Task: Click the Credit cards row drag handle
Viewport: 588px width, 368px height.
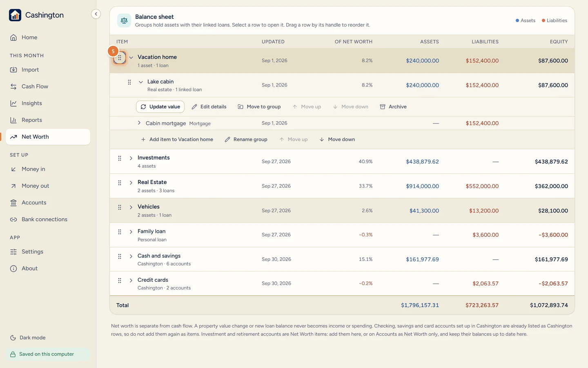Action: (x=120, y=280)
